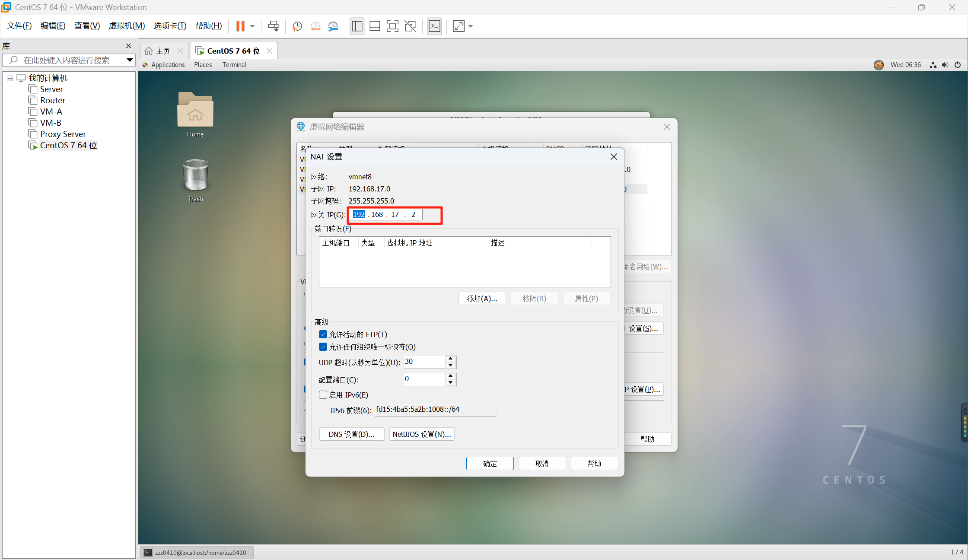Increase UDP 超时 with the up stepper

[450, 359]
